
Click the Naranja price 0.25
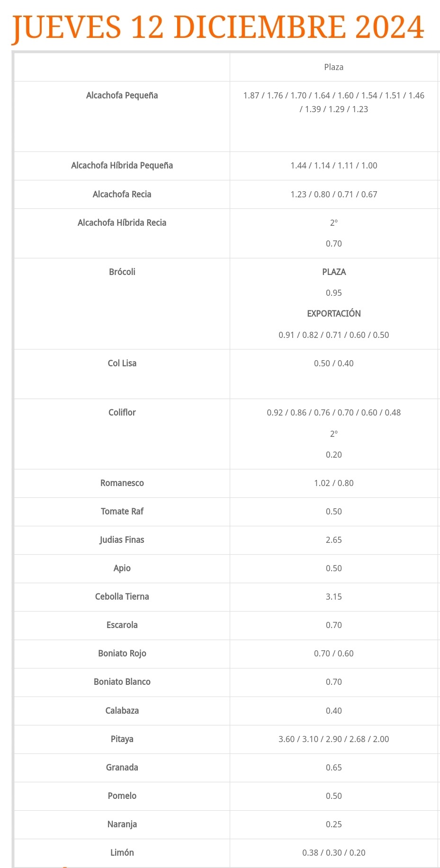334,824
